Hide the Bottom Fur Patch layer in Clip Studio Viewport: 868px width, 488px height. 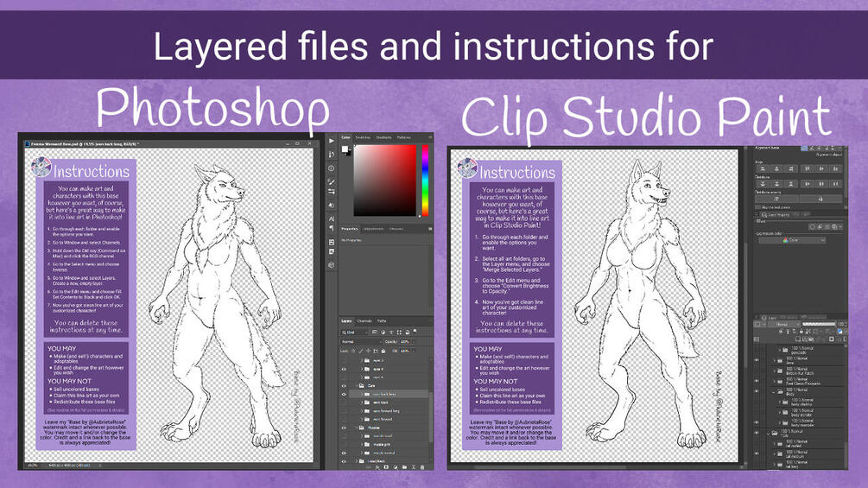757,371
